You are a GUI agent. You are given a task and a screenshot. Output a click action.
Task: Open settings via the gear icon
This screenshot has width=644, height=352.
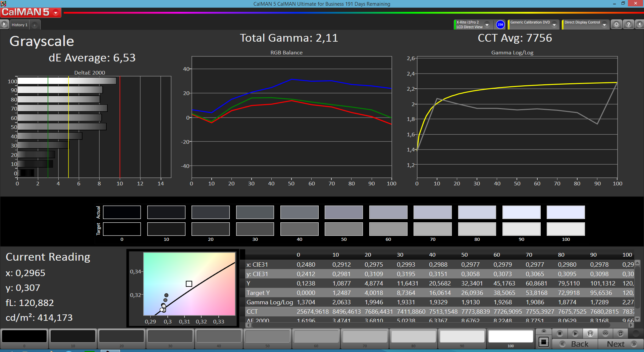click(616, 25)
